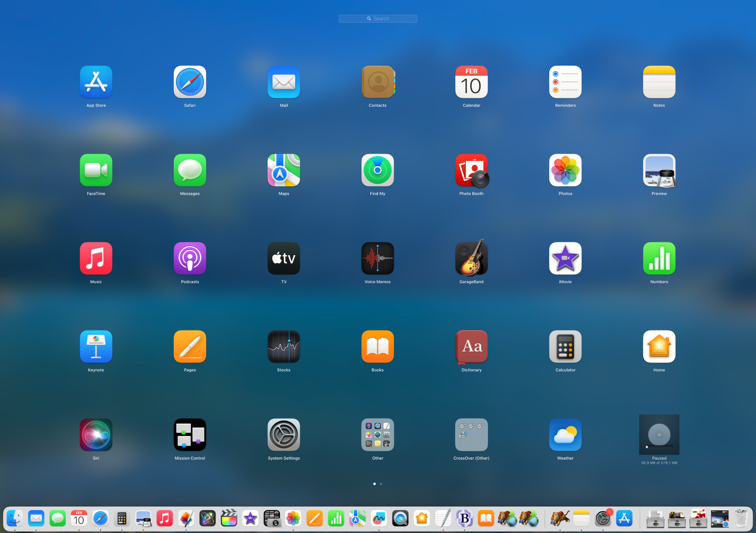Open Calendar in the Launchpad grid
The image size is (756, 533).
[x=471, y=82]
